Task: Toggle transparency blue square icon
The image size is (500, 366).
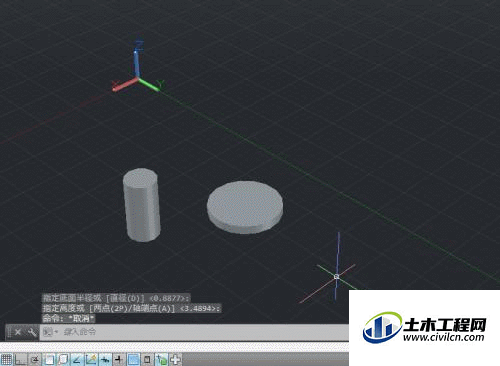Action: pos(133,359)
